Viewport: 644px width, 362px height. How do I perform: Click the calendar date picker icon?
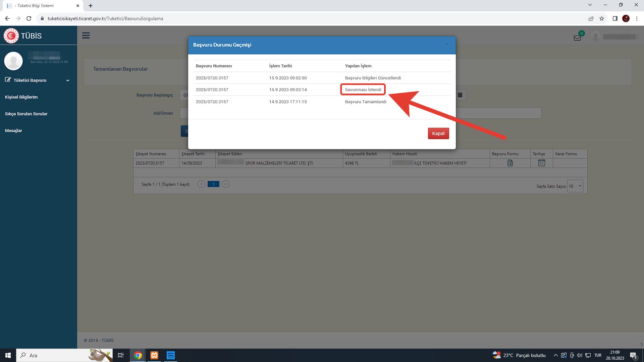tap(460, 95)
